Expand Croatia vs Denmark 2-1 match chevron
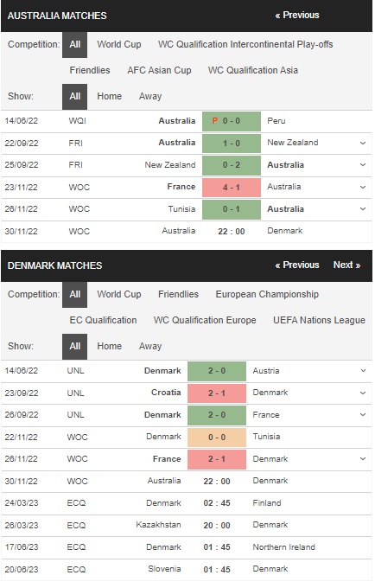This screenshot has width=375, height=588. pyautogui.click(x=363, y=393)
